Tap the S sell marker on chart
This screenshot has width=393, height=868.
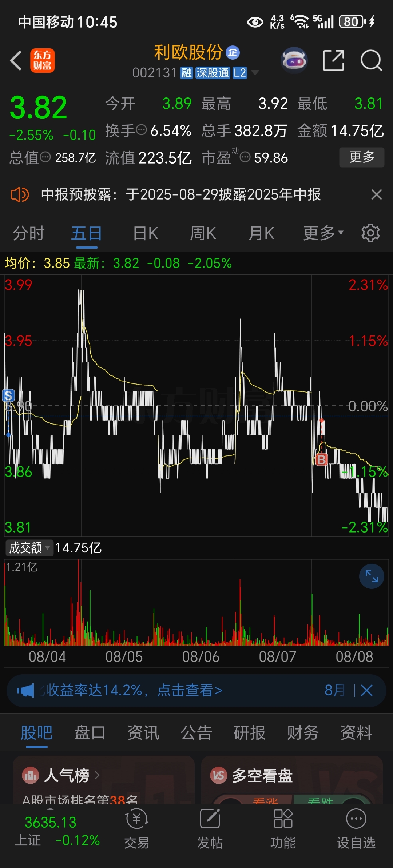pos(8,395)
